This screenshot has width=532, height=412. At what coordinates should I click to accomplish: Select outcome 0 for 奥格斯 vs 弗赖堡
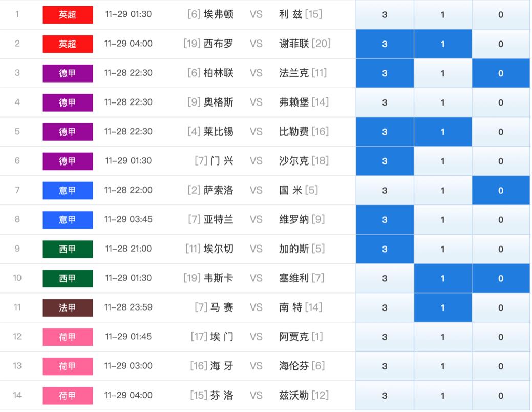pos(501,102)
